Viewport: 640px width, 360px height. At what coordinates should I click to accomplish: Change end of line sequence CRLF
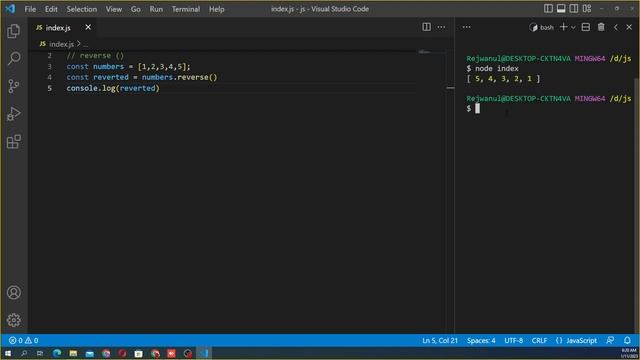539,340
